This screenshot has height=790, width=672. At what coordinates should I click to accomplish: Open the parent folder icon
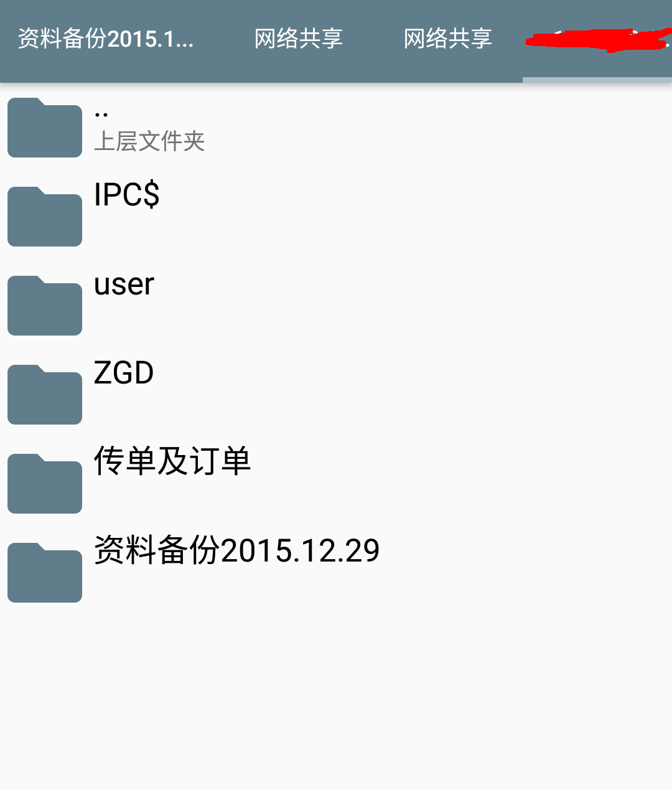[45, 128]
